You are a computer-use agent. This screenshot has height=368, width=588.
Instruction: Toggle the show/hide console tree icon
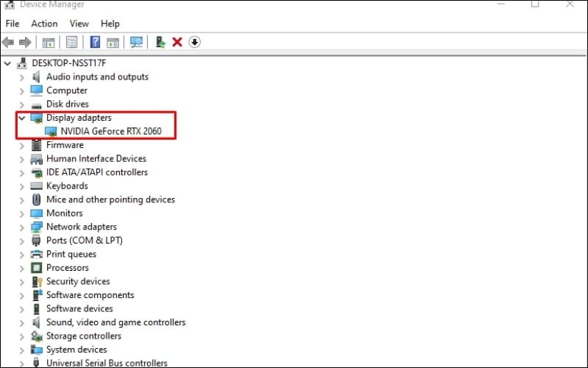click(49, 43)
